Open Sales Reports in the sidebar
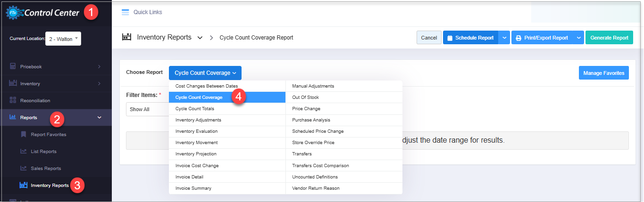 click(46, 169)
